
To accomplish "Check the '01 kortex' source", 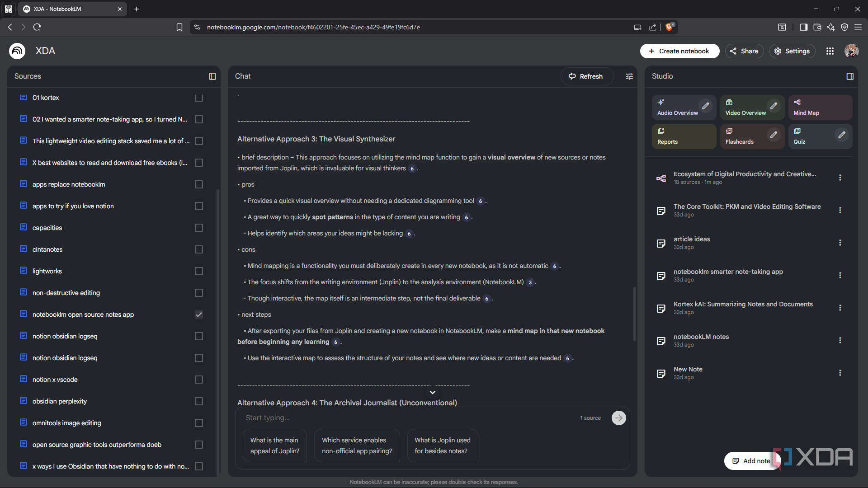I will click(x=199, y=98).
